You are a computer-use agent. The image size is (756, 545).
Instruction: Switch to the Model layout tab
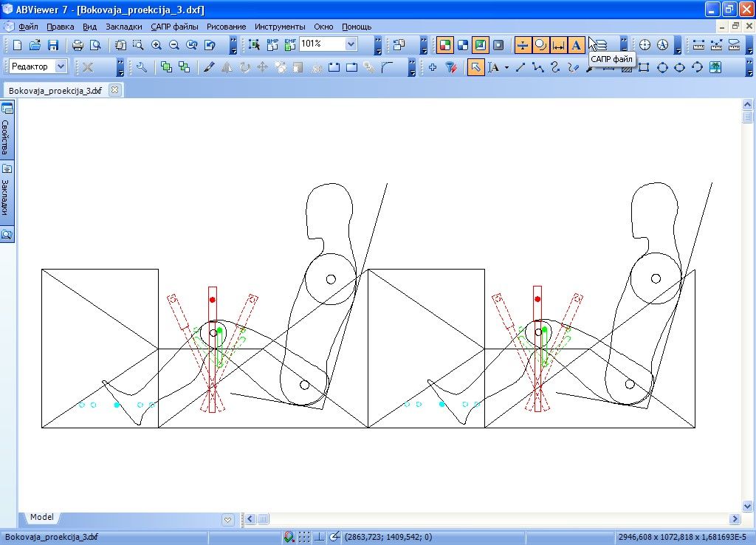pyautogui.click(x=42, y=518)
